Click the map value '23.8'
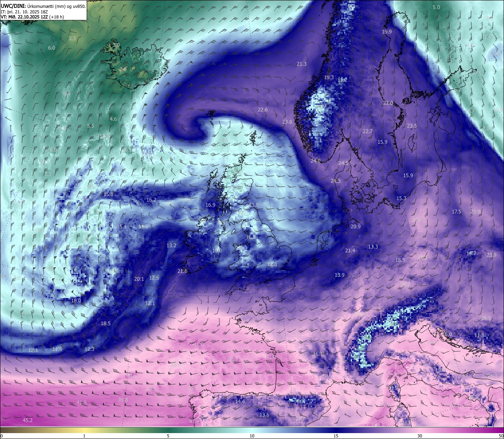The height and width of the screenshot is (439, 504). pyautogui.click(x=287, y=122)
